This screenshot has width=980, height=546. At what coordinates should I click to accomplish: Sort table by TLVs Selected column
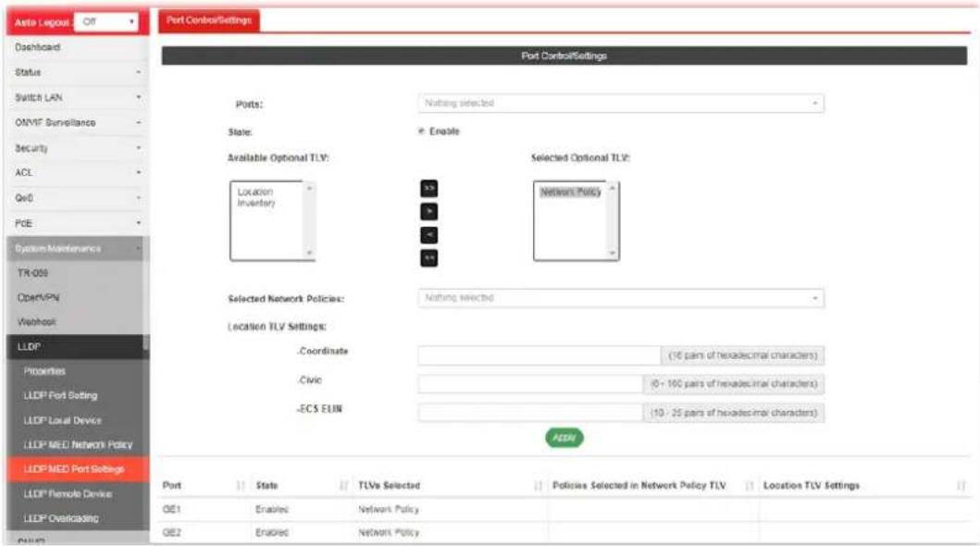click(x=539, y=486)
